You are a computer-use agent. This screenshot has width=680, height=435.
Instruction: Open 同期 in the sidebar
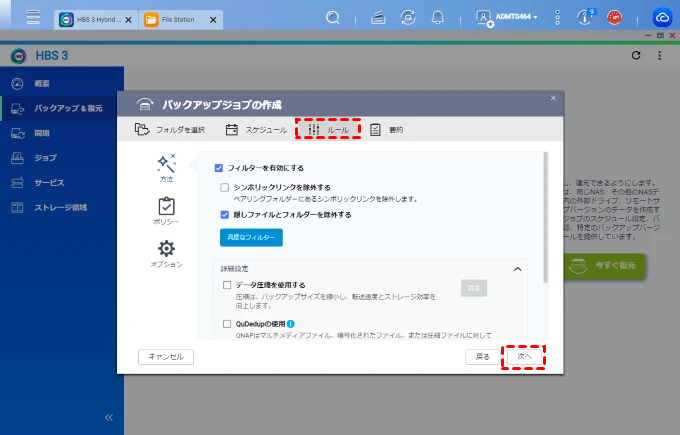[62, 133]
